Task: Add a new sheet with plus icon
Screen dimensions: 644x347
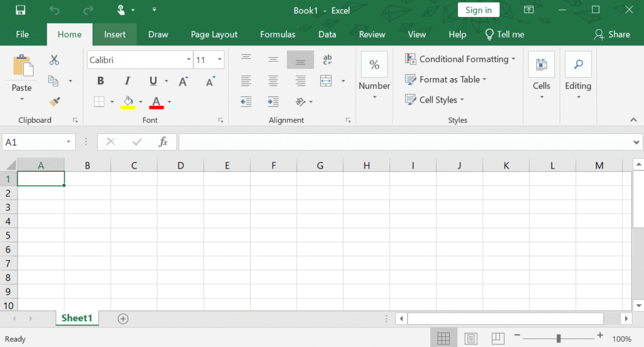Action: click(123, 319)
